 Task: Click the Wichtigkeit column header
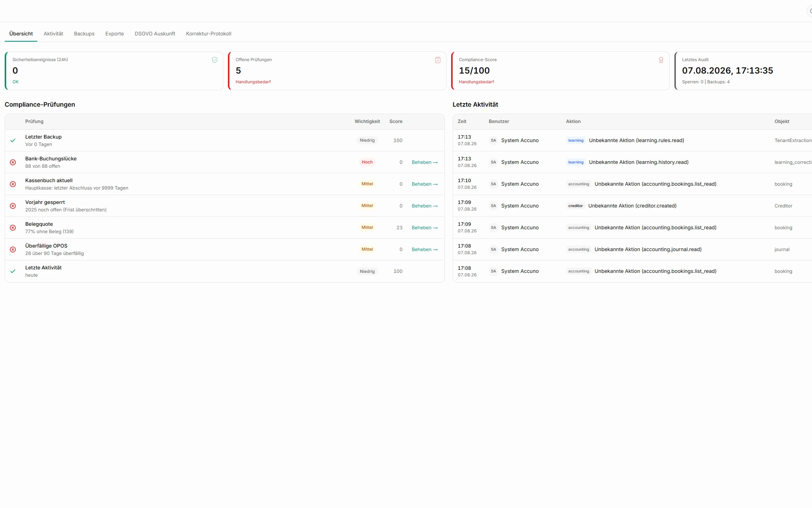[367, 121]
